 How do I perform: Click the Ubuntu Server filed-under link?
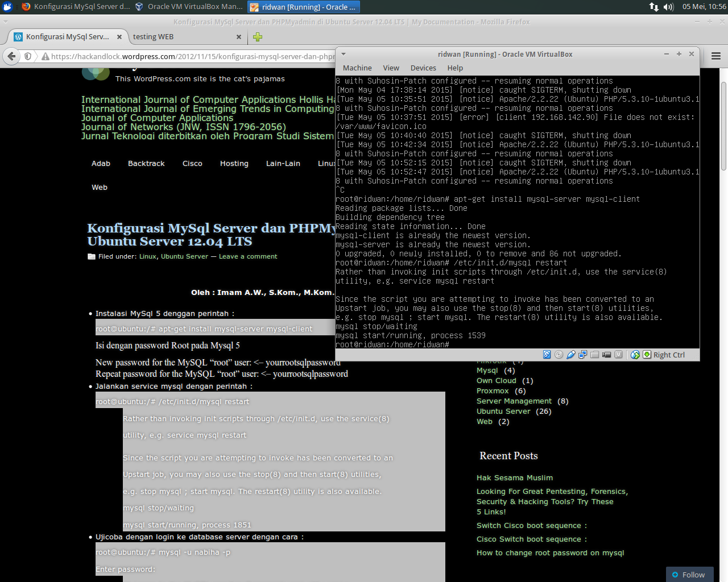click(x=184, y=256)
